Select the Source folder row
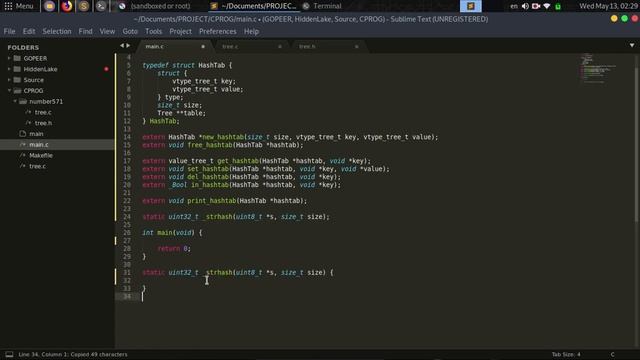 (57, 80)
